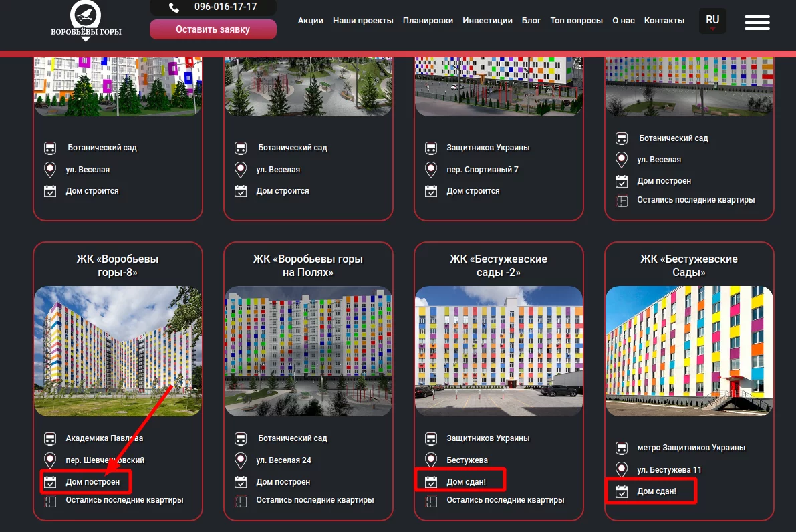796x532 pixels.
Task: Click the «Бестужевские сады -2» building photo
Action: (499, 352)
